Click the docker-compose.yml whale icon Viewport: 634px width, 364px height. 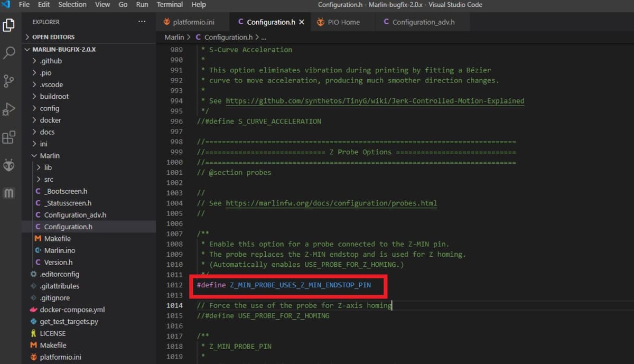tap(34, 310)
